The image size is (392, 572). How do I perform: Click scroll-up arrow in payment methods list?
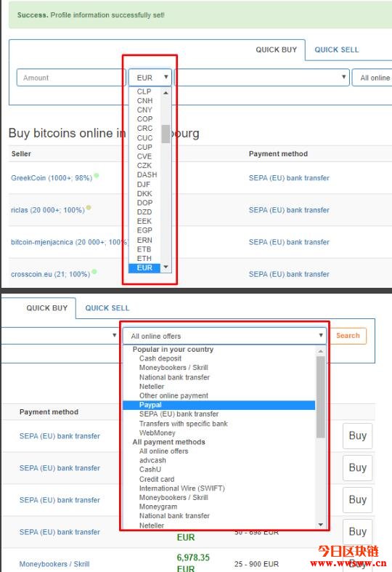coord(321,351)
